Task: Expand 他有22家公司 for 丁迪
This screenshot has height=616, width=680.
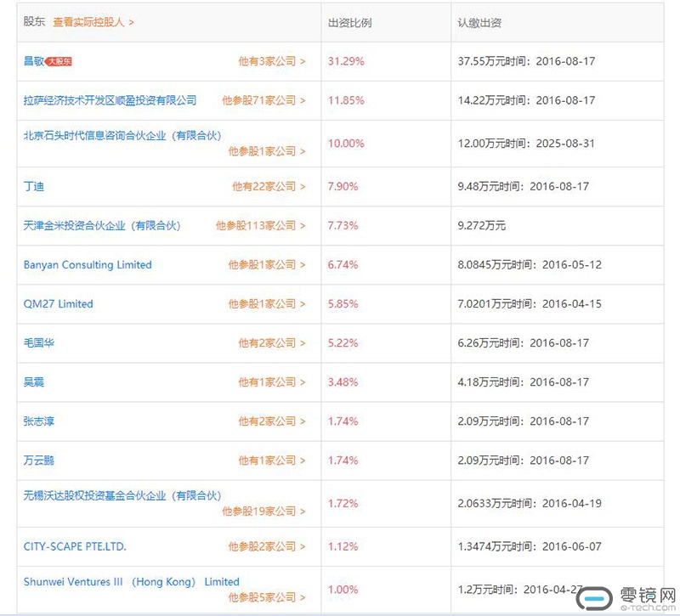Action: [268, 186]
